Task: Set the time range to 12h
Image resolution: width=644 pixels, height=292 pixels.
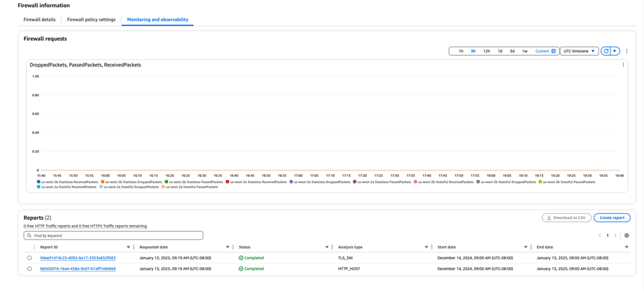Action: pyautogui.click(x=487, y=51)
